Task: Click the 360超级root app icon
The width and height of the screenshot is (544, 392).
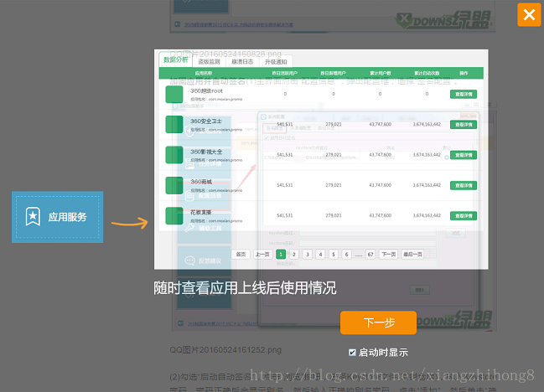Action: [174, 95]
